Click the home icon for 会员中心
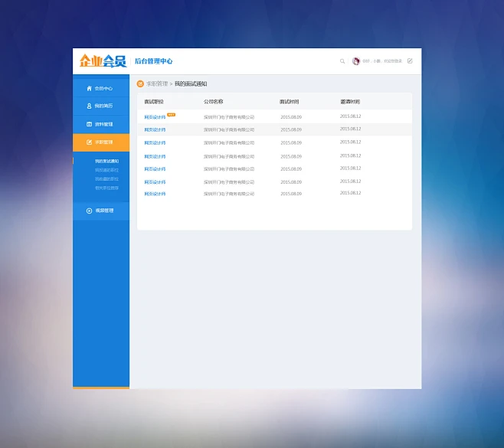This screenshot has width=504, height=448. pos(89,88)
